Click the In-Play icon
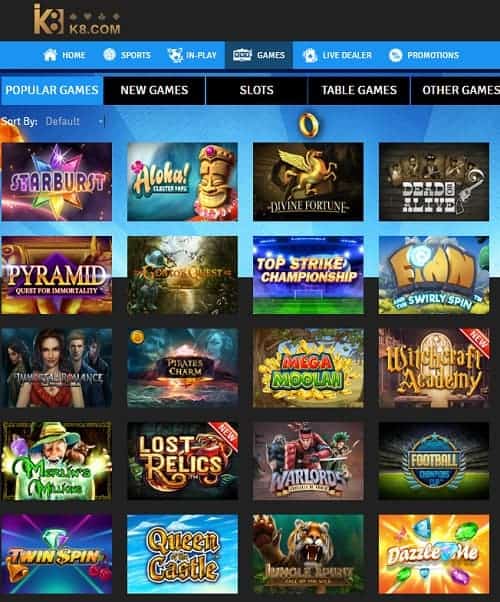This screenshot has width=500, height=602. pos(175,55)
